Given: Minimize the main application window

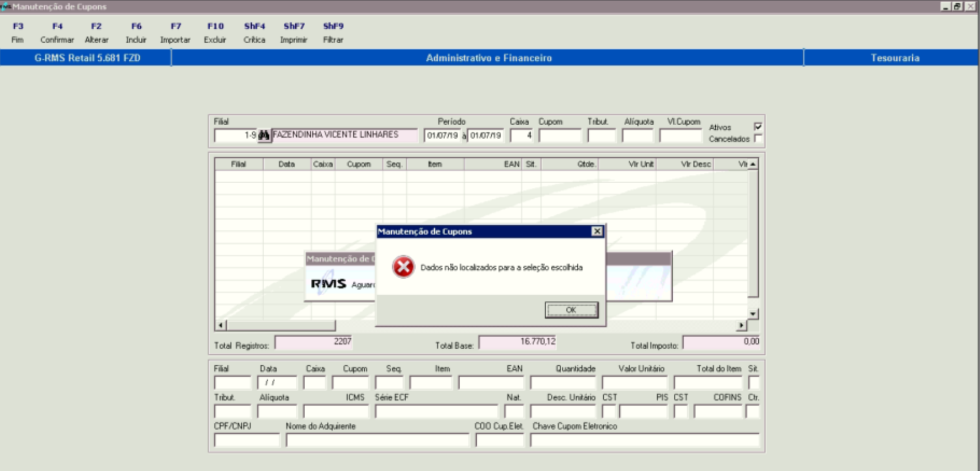Looking at the screenshot, I should click(946, 6).
